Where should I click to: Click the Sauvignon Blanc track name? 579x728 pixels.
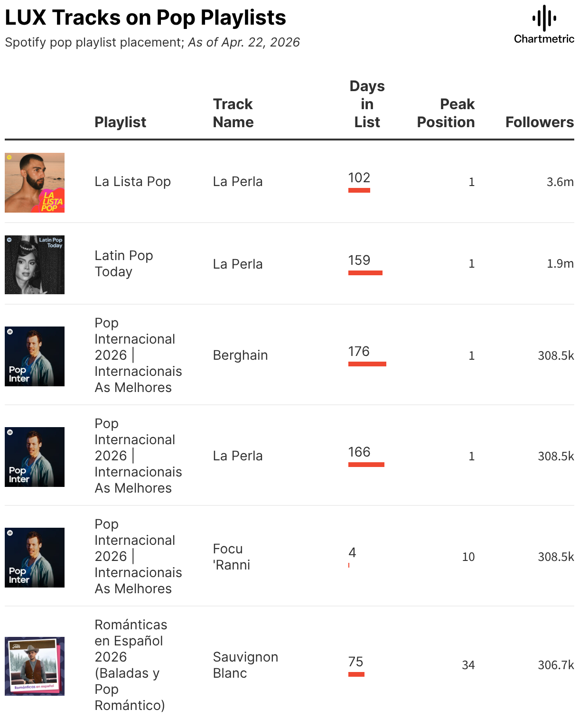[245, 664]
